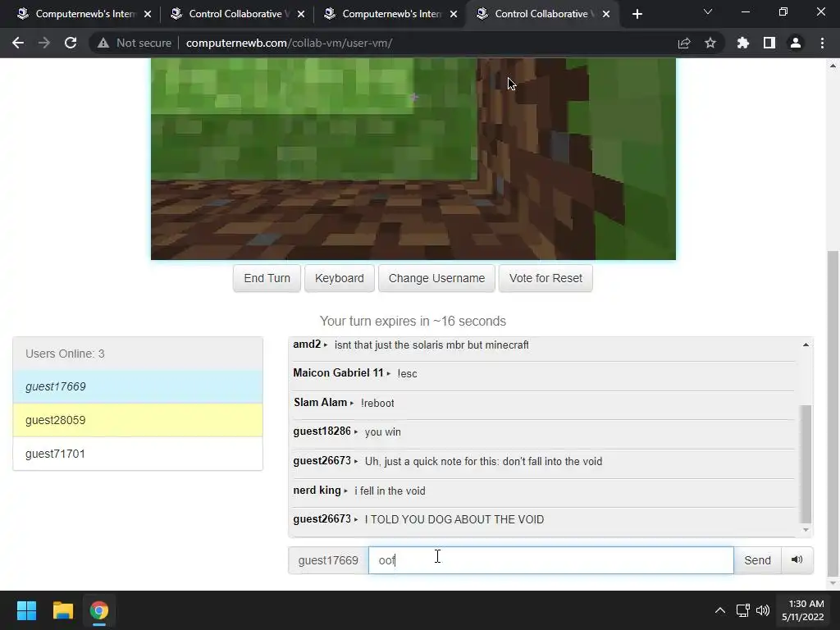Screen dimensions: 840x630
Task: Open the Windows Start menu
Action: tap(26, 610)
